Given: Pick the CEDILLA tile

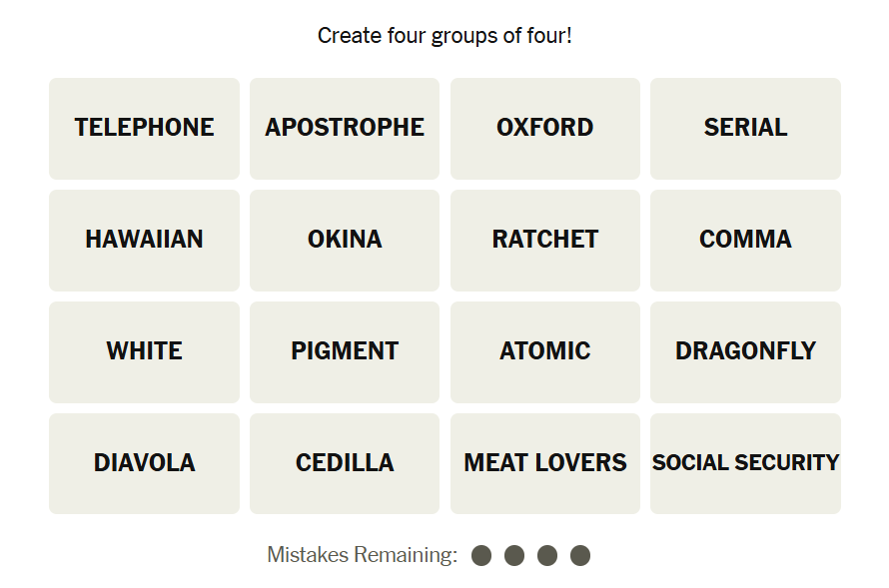Looking at the screenshot, I should [x=345, y=464].
